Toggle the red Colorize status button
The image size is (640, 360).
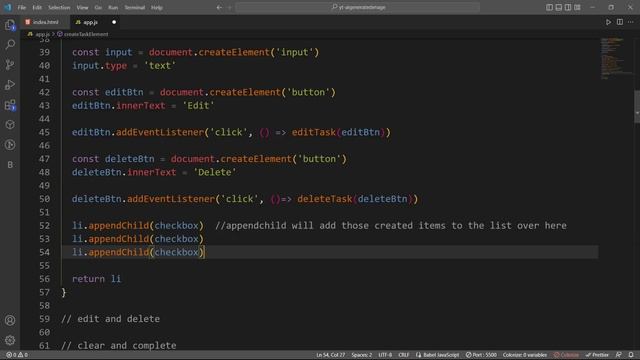pyautogui.click(x=566, y=355)
